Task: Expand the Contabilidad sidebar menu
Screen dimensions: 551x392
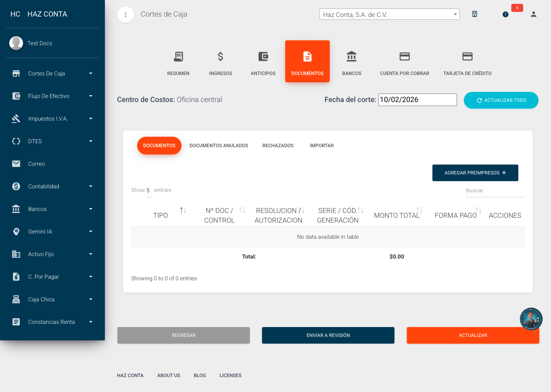Action: coord(52,186)
